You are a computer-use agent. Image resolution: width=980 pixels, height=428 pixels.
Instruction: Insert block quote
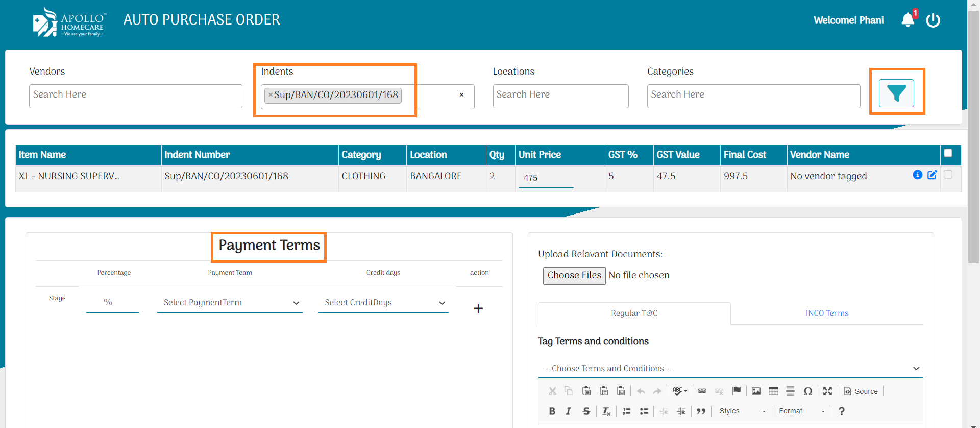coord(701,411)
